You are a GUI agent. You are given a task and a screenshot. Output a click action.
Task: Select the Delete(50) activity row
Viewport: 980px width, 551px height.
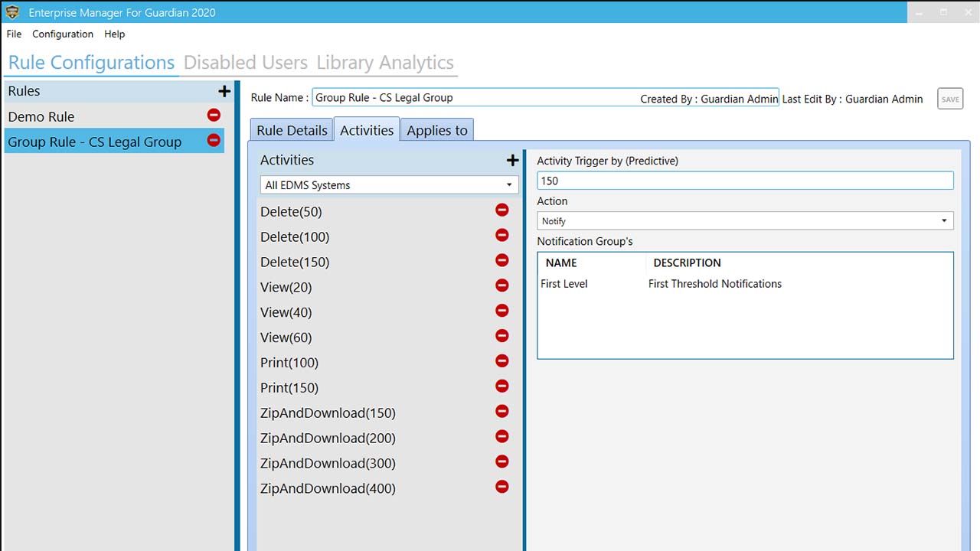(387, 211)
